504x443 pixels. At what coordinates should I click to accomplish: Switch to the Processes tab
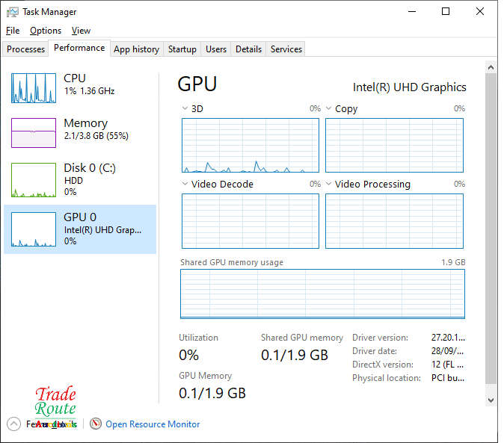click(x=26, y=49)
